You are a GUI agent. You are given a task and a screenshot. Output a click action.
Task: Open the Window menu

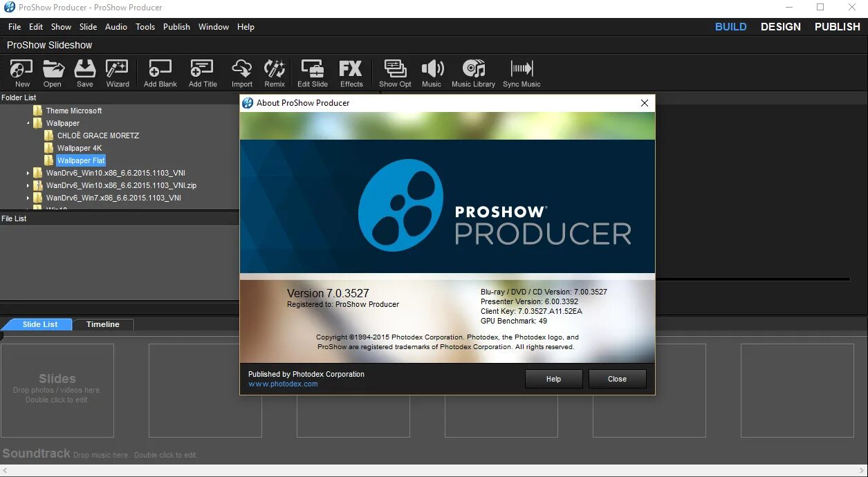[x=214, y=27]
